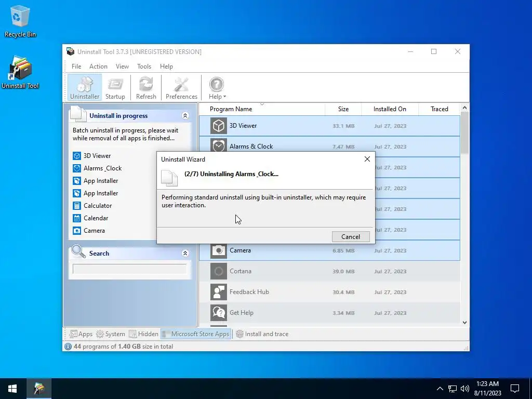
Task: Select 3D Viewer icon in sidebar list
Action: 77,156
